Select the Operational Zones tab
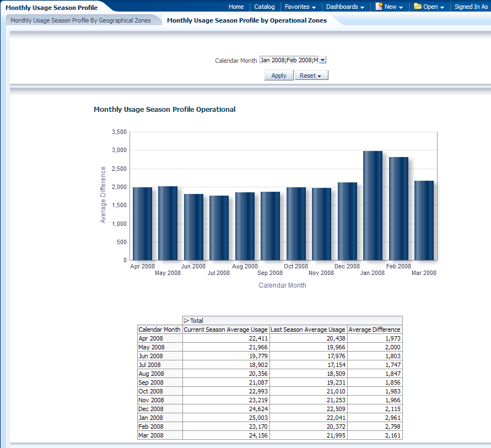The image size is (491, 448). pos(247,20)
